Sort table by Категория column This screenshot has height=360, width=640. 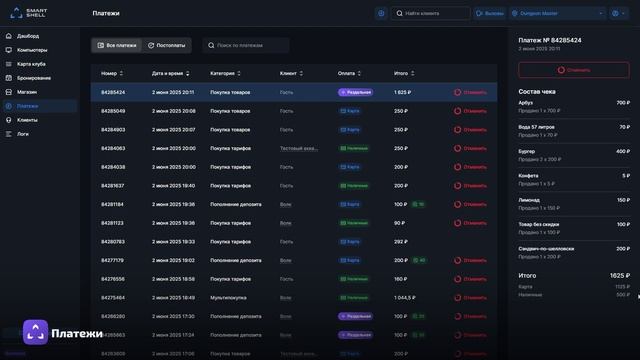pos(225,73)
